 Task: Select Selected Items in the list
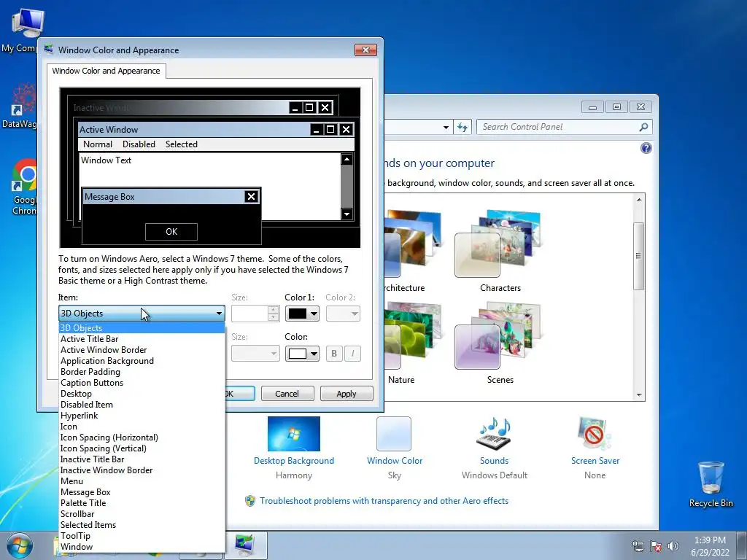pyautogui.click(x=142, y=525)
